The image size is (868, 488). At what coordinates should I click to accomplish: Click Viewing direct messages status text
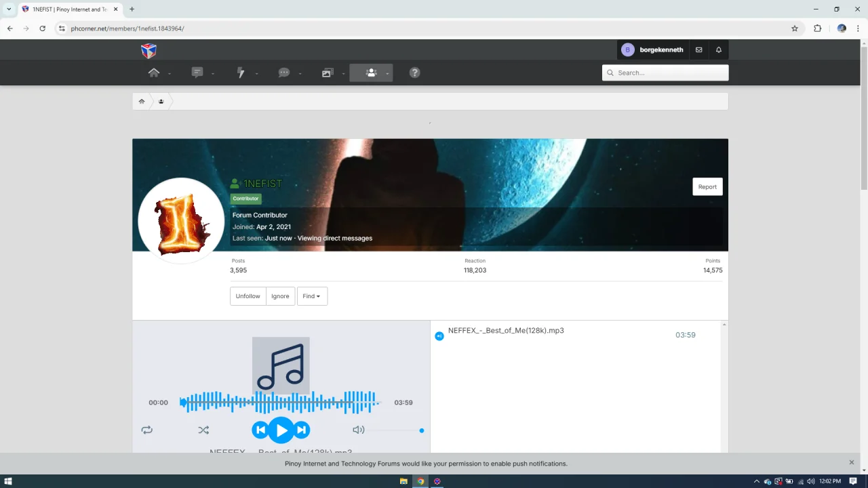tap(335, 239)
